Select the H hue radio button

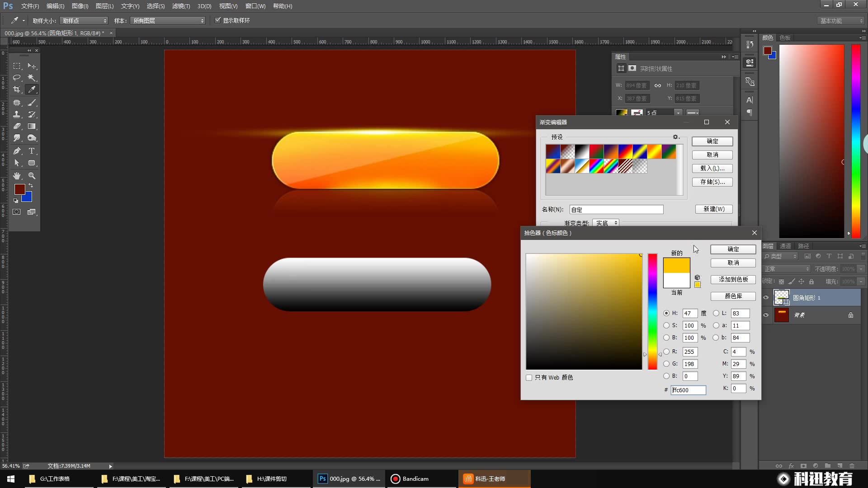point(666,313)
